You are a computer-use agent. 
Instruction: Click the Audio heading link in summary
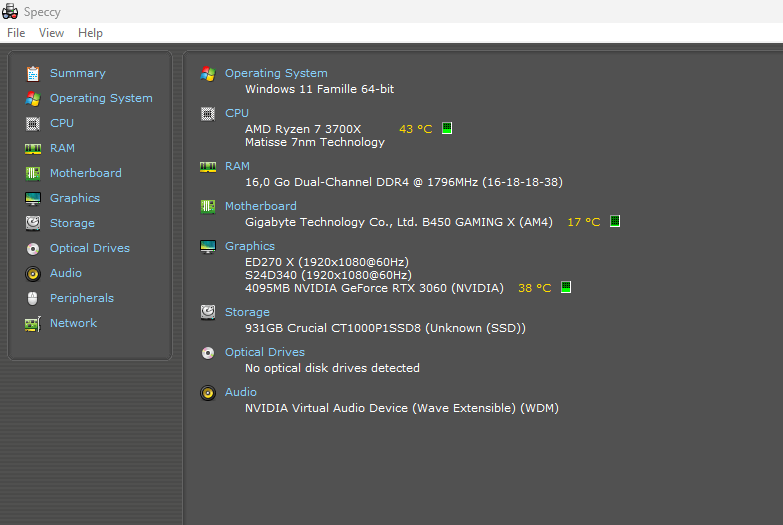[241, 392]
